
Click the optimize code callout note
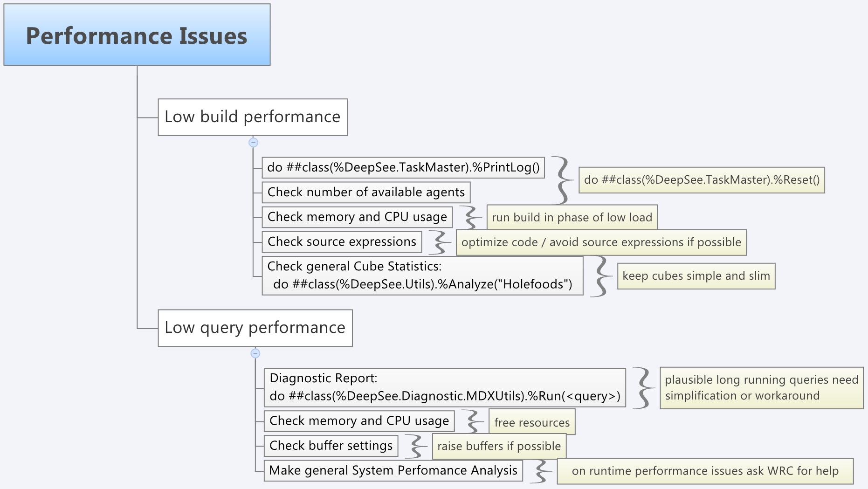click(x=601, y=242)
